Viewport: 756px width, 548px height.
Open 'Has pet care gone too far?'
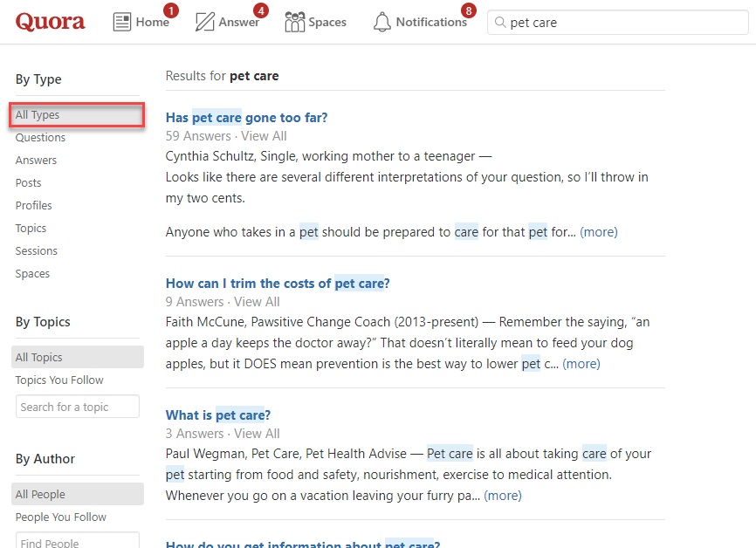246,118
